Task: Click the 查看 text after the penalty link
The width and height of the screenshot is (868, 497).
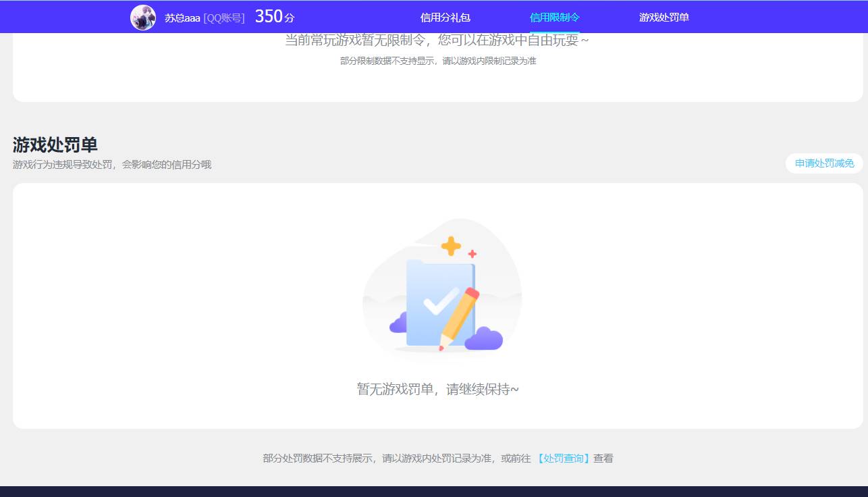Action: pyautogui.click(x=603, y=458)
